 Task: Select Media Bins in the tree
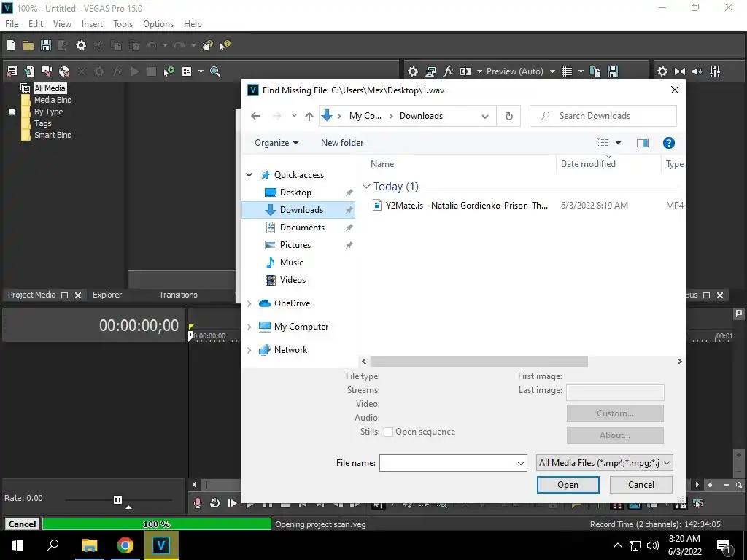click(53, 100)
